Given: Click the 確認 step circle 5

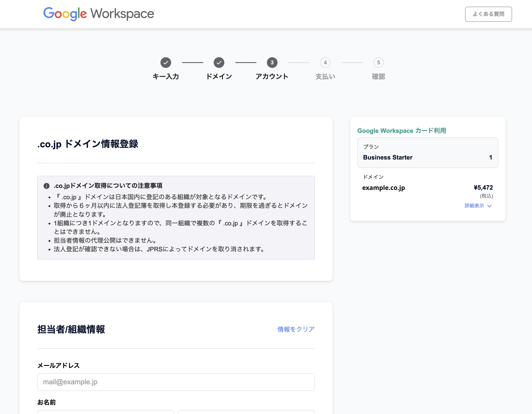Looking at the screenshot, I should click(378, 63).
